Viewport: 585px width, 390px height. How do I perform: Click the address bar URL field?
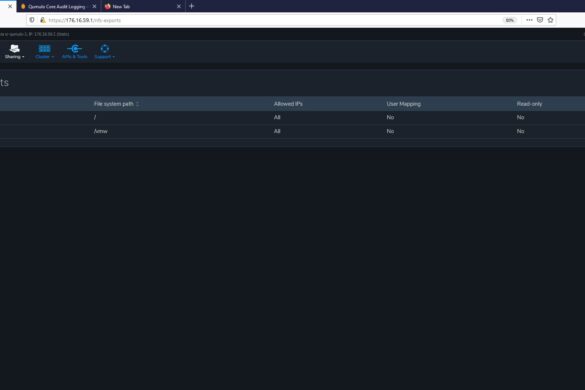(x=272, y=20)
